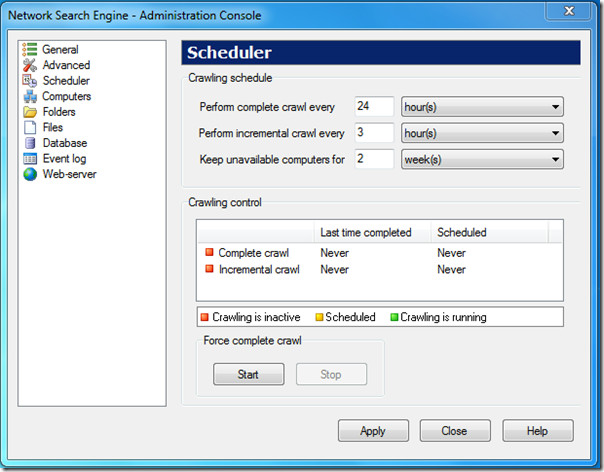Start the forced complete crawl

click(x=248, y=374)
